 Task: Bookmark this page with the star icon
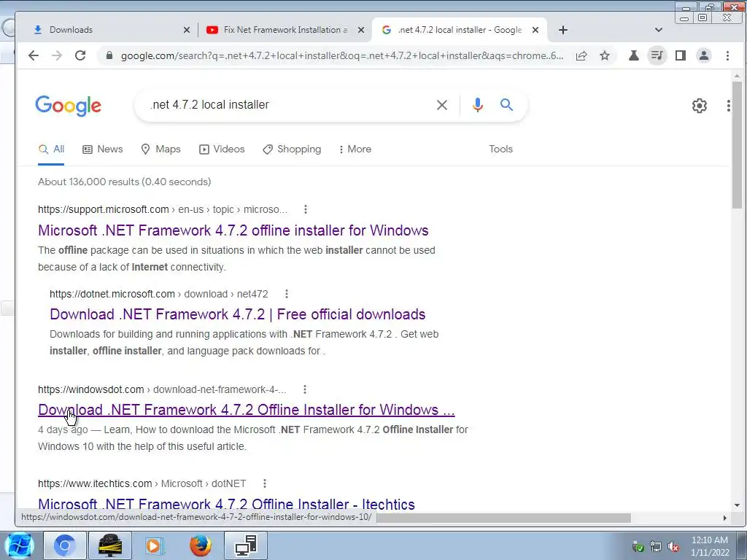(605, 55)
